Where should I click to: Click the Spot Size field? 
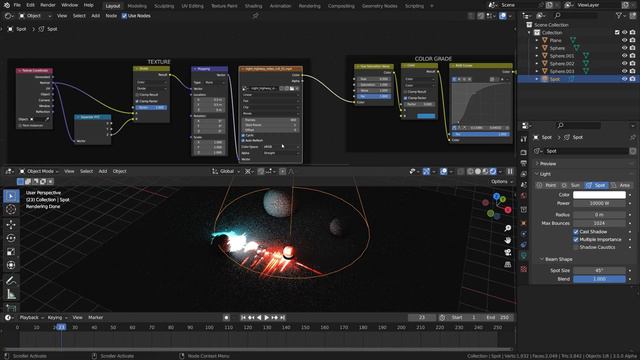[599, 271]
